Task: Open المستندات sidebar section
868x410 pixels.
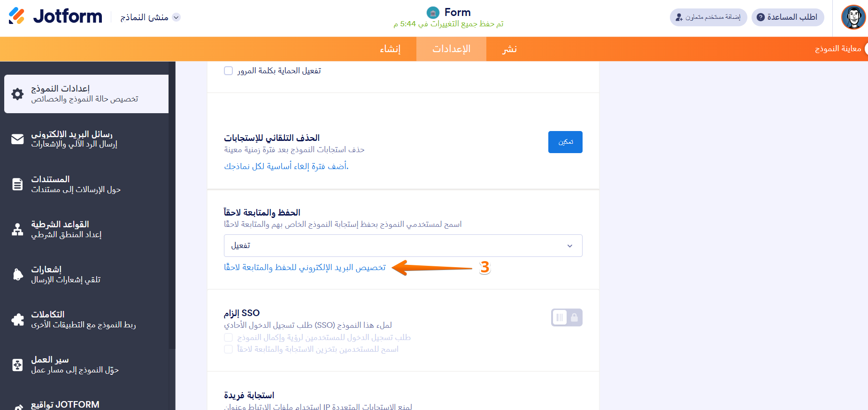Action: point(86,184)
